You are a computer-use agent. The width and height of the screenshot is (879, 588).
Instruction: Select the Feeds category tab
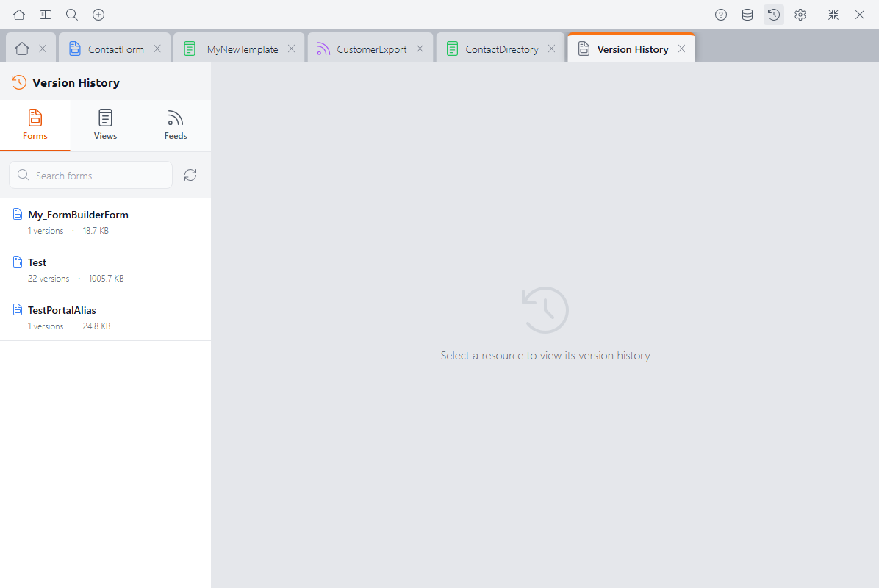point(176,126)
